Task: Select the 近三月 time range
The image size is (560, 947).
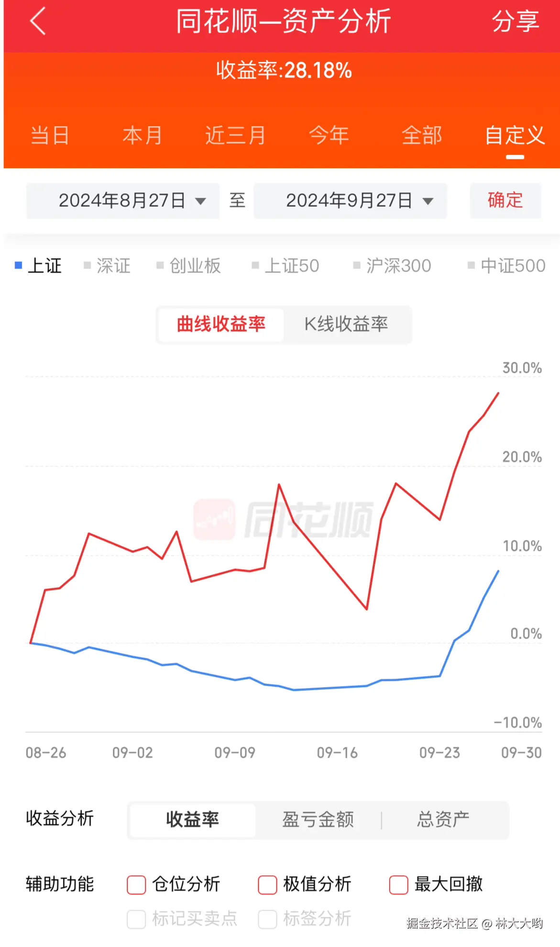Action: (x=235, y=135)
